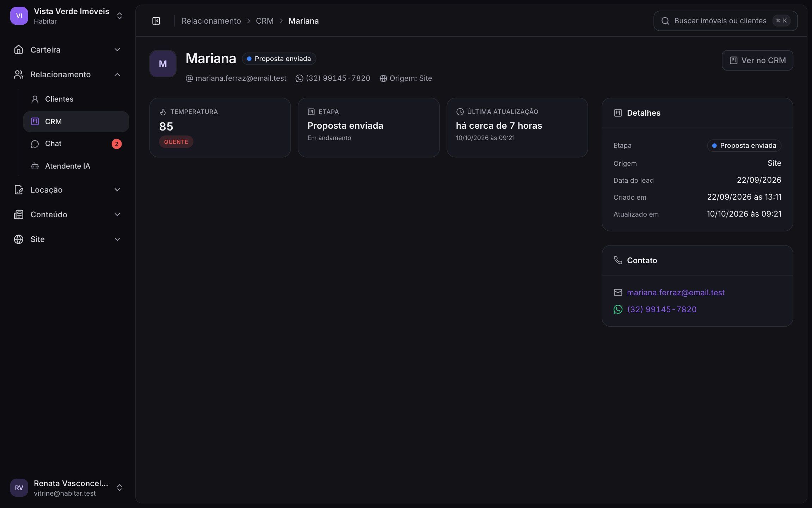This screenshot has height=508, width=812.
Task: Click Atualizado em value 10/10/2026 às 09:21
Action: 744,214
